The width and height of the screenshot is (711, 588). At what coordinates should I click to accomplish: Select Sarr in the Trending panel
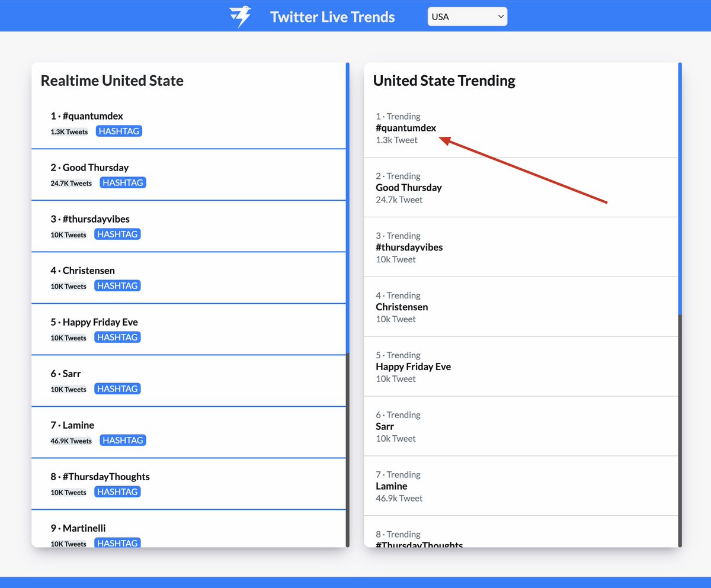point(385,426)
